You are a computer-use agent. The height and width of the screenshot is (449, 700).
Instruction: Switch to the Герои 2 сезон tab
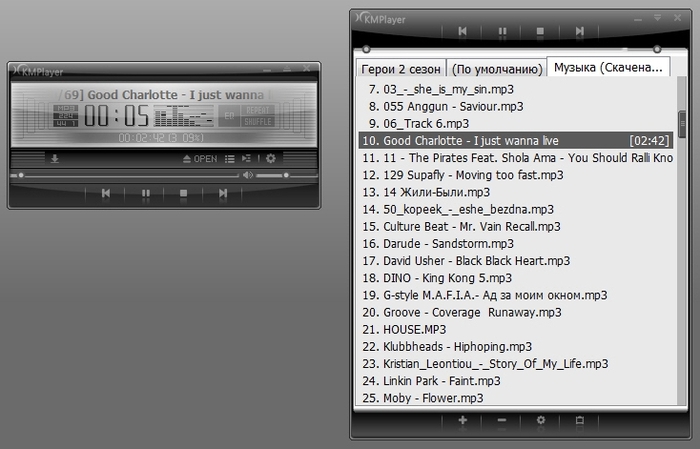point(401,69)
